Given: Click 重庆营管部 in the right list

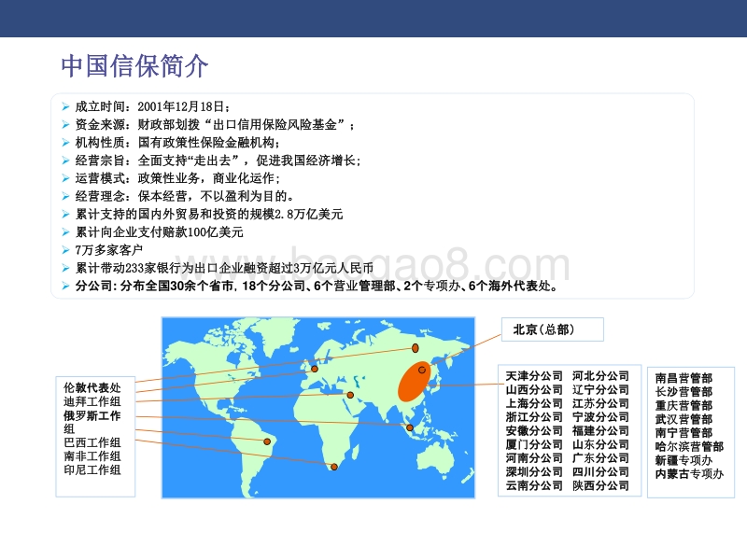Looking at the screenshot, I should pyautogui.click(x=684, y=406).
